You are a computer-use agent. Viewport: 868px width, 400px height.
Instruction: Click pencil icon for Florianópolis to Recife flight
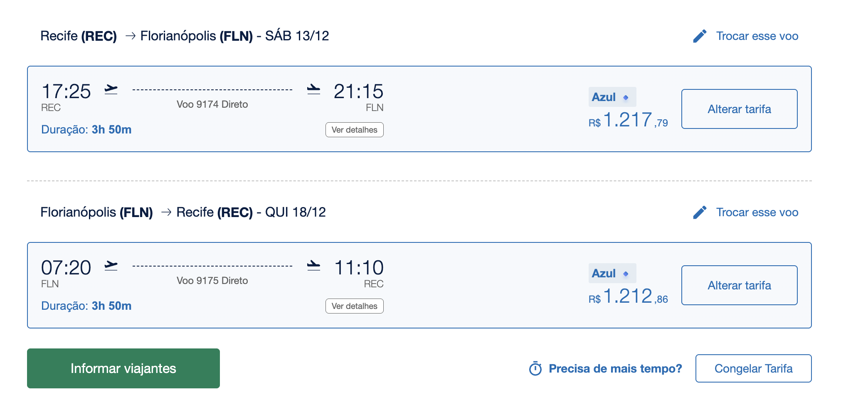pos(700,212)
